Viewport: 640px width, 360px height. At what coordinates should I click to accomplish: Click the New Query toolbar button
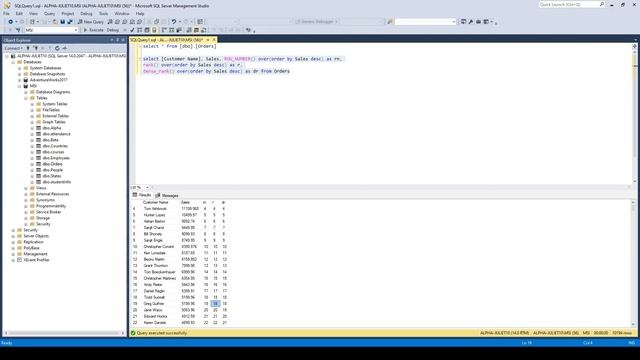[x=91, y=22]
